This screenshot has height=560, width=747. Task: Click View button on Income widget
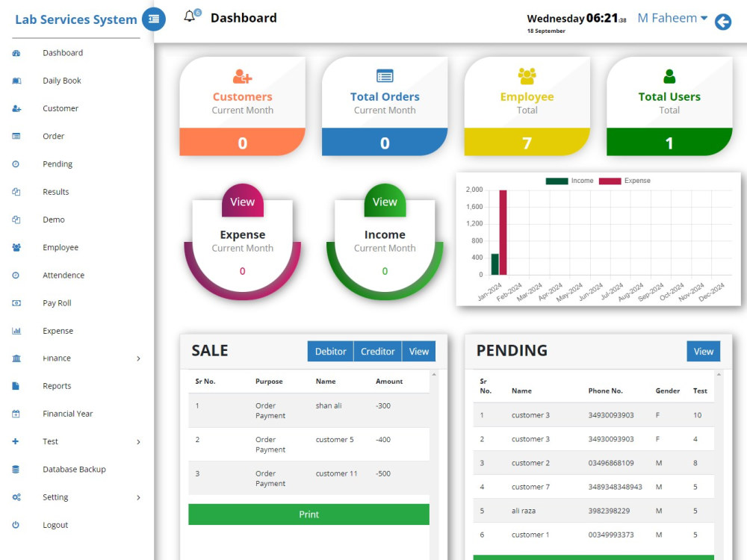[385, 201]
